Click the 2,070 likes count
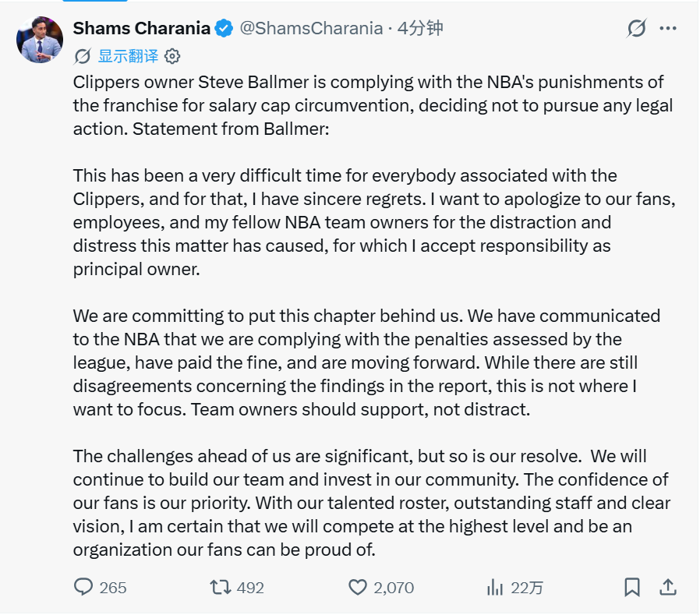Image resolution: width=700 pixels, height=615 pixels. tap(394, 588)
